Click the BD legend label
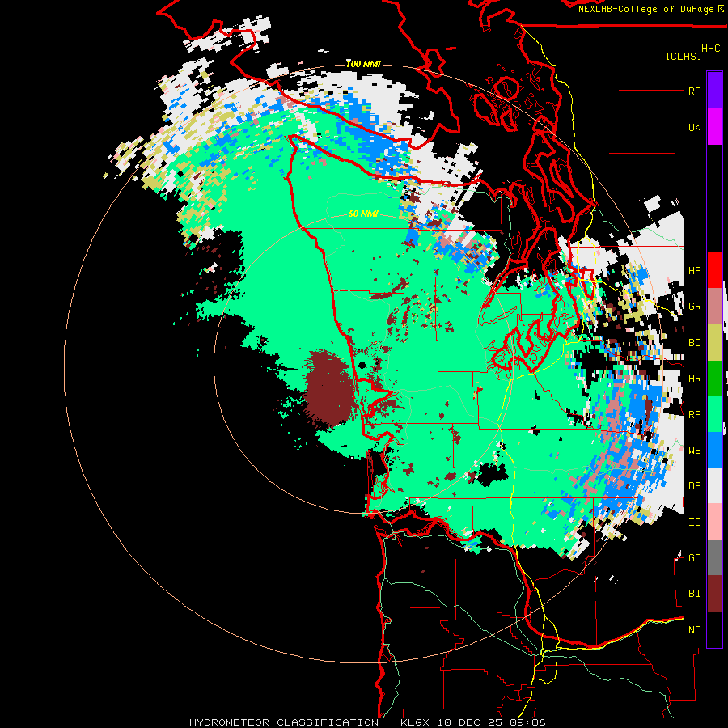 694,343
